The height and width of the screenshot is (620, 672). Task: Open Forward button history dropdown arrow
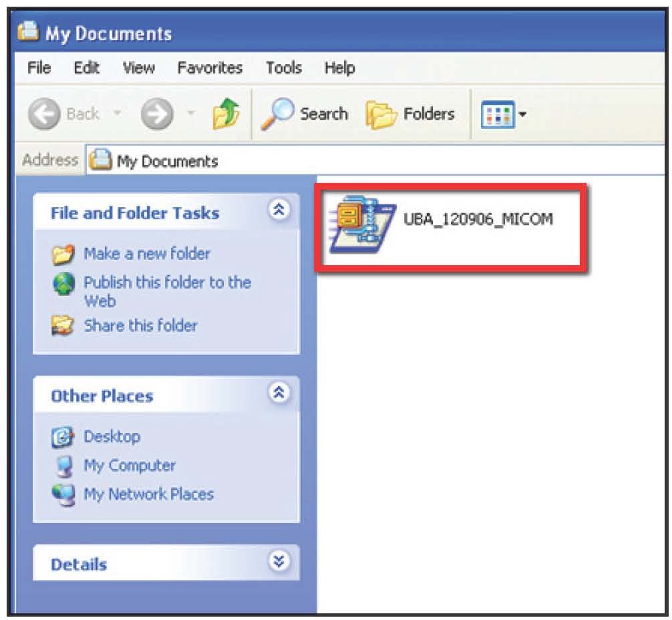pos(191,113)
